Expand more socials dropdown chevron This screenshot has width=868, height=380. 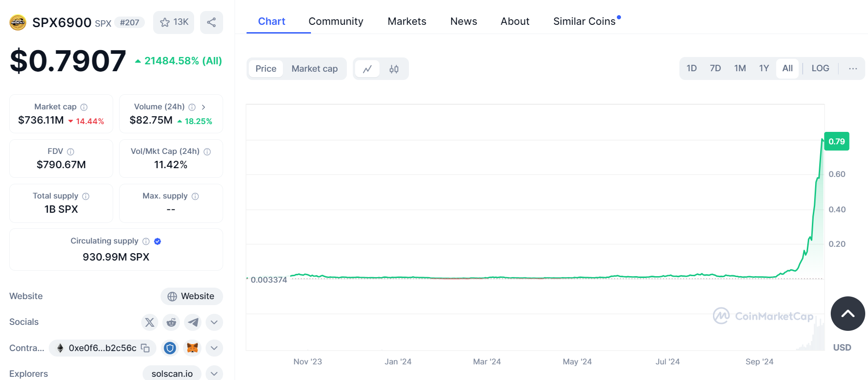[214, 322]
